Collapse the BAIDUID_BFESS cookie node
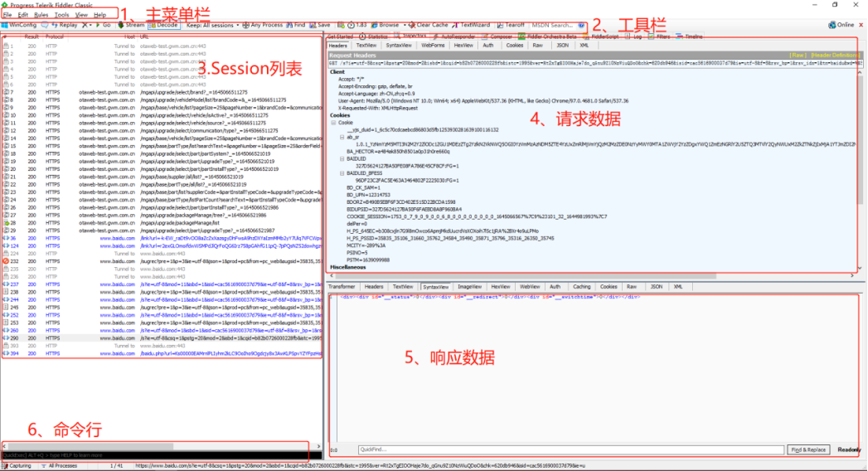Viewport: 868px width, 471px height. click(x=342, y=173)
